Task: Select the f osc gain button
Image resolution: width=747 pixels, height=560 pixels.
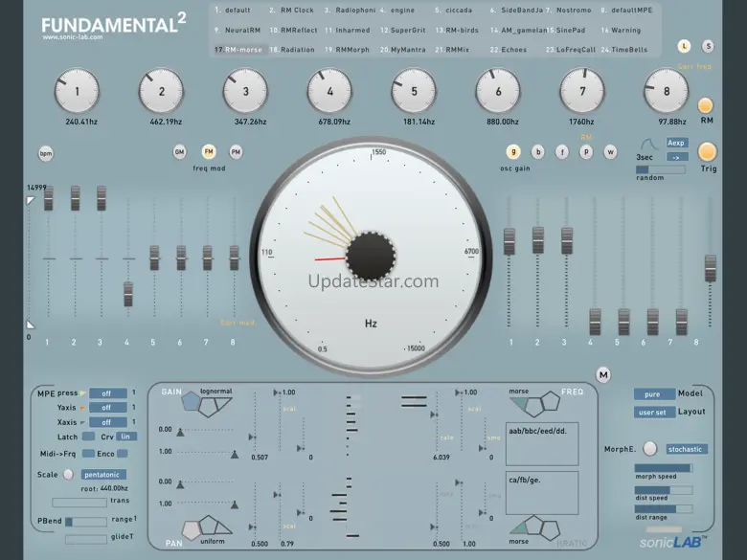Action: point(562,152)
